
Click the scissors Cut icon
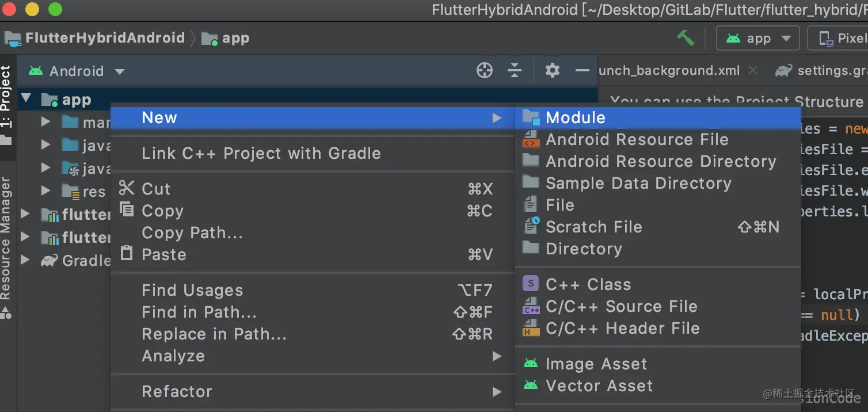point(126,188)
